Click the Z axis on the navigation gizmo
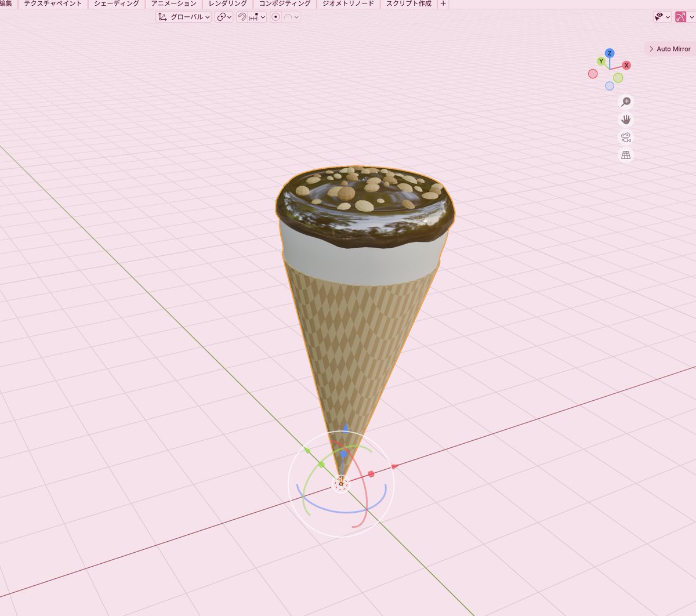The width and height of the screenshot is (696, 616). 609,53
